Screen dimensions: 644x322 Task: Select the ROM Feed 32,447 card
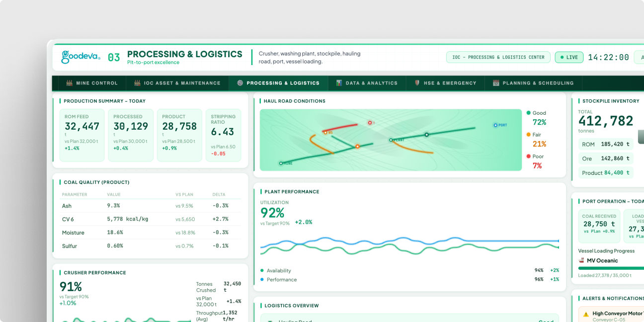pos(81,135)
